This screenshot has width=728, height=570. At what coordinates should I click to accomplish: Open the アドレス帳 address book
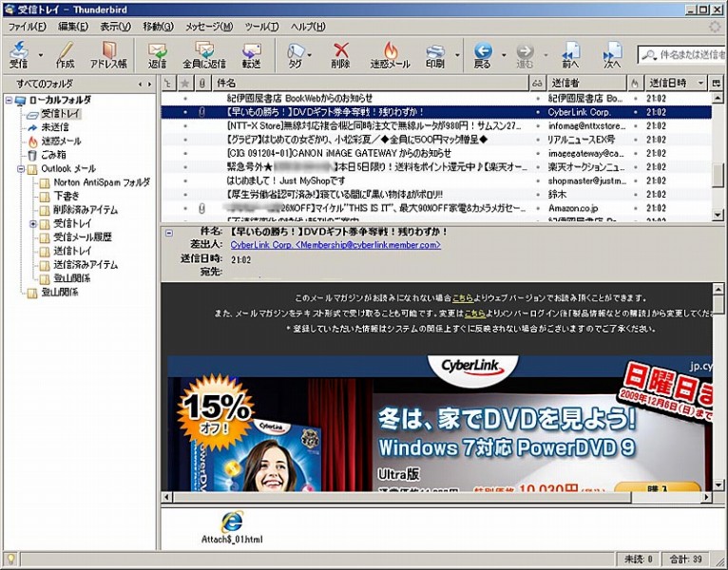108,54
